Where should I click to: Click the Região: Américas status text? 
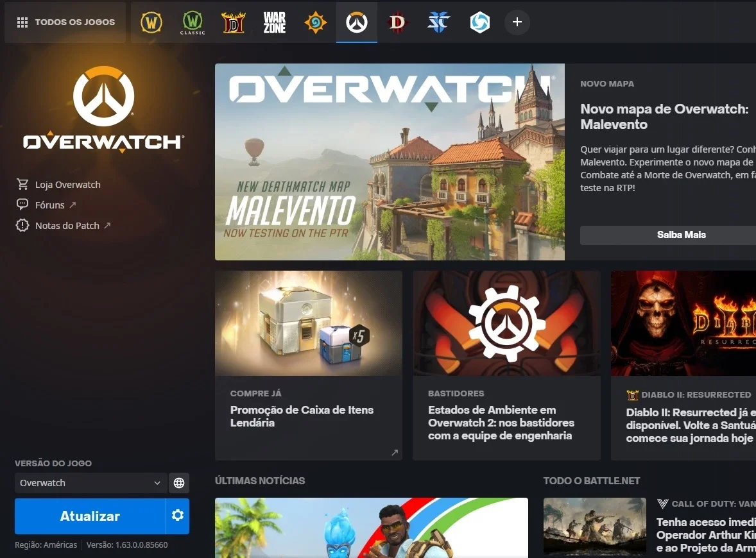pyautogui.click(x=46, y=545)
